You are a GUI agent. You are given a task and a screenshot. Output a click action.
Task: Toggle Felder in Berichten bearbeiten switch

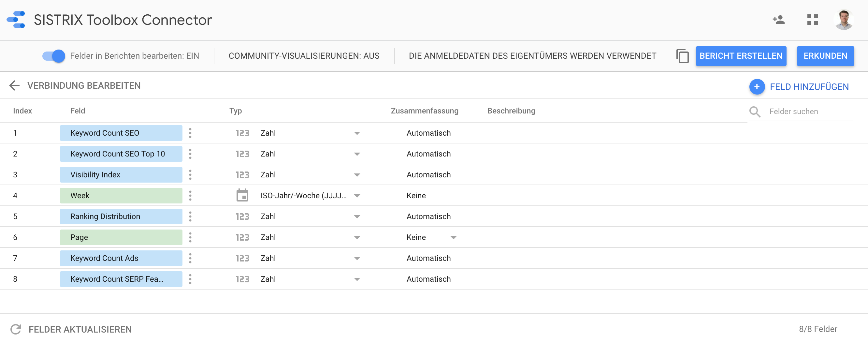click(53, 56)
